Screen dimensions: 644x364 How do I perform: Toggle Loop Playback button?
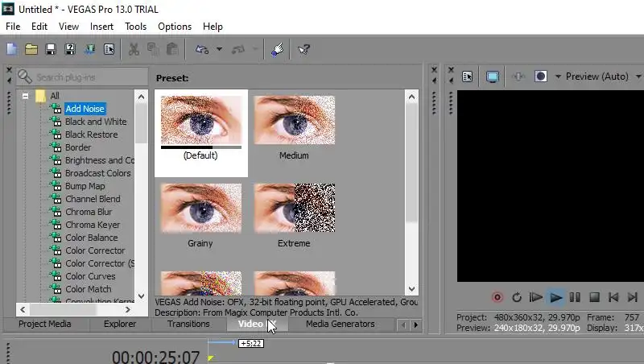click(517, 297)
